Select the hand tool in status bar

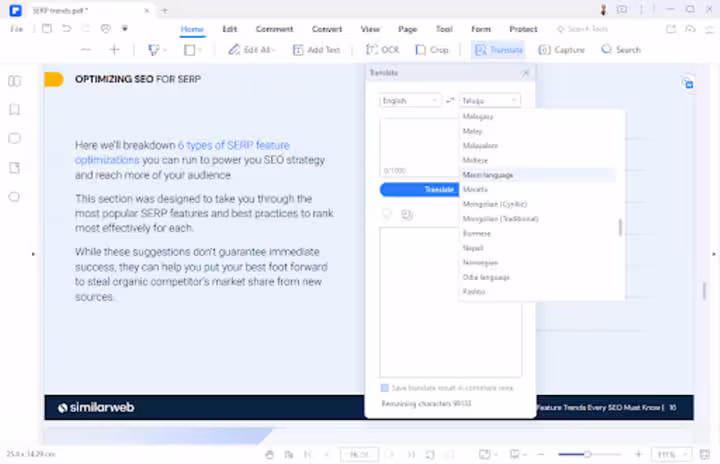coord(270,454)
